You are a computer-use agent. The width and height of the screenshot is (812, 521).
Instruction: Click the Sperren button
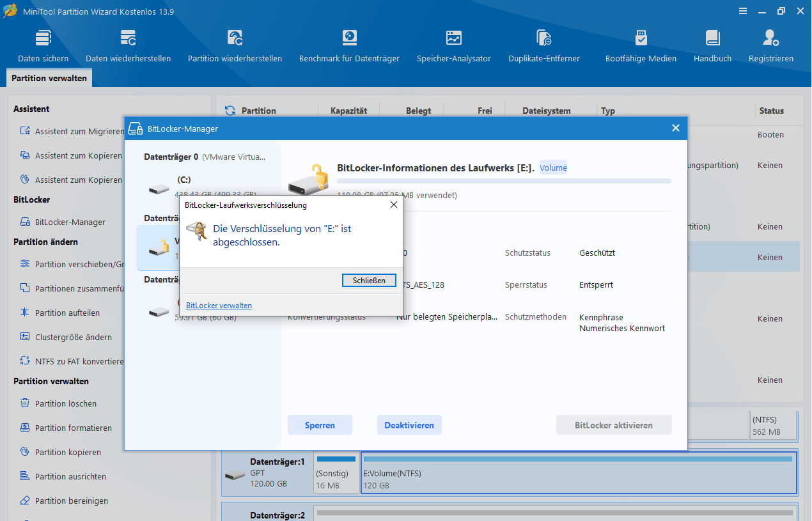pos(320,425)
